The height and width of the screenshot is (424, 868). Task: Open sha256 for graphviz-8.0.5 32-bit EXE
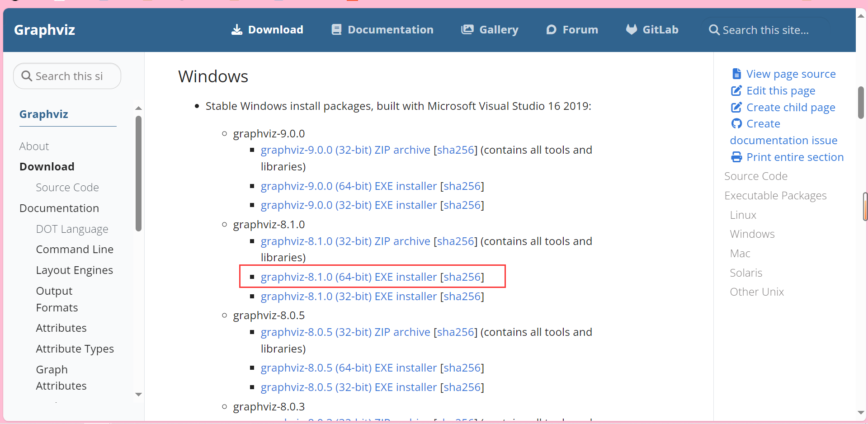click(x=462, y=387)
